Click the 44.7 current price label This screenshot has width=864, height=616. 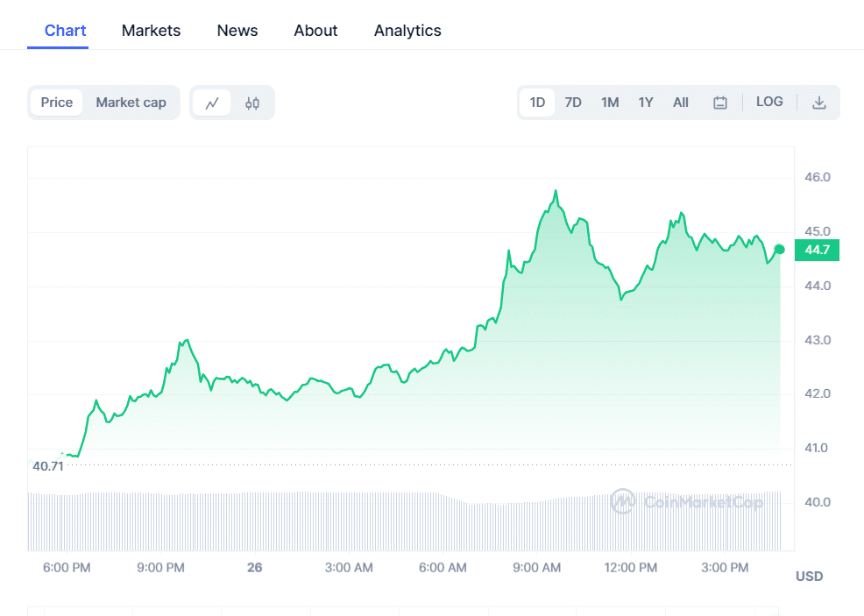(x=817, y=251)
